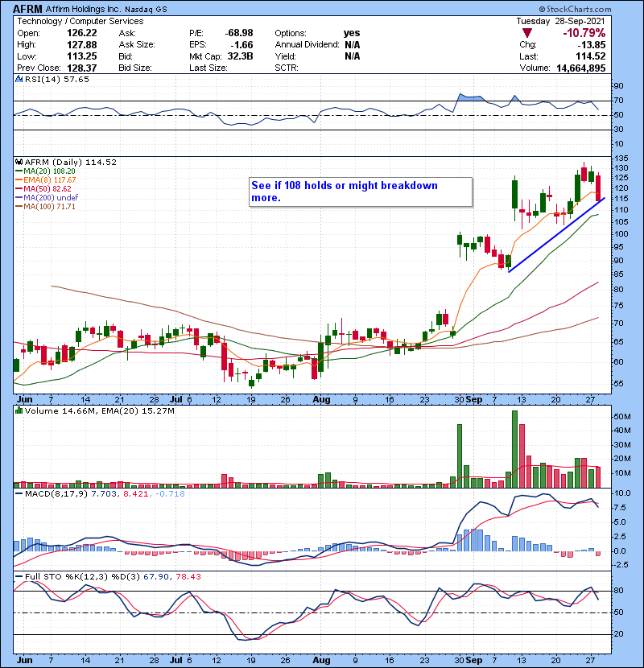Click the stochastic %D value 78.43
This screenshot has width=644, height=668.
pyautogui.click(x=188, y=576)
